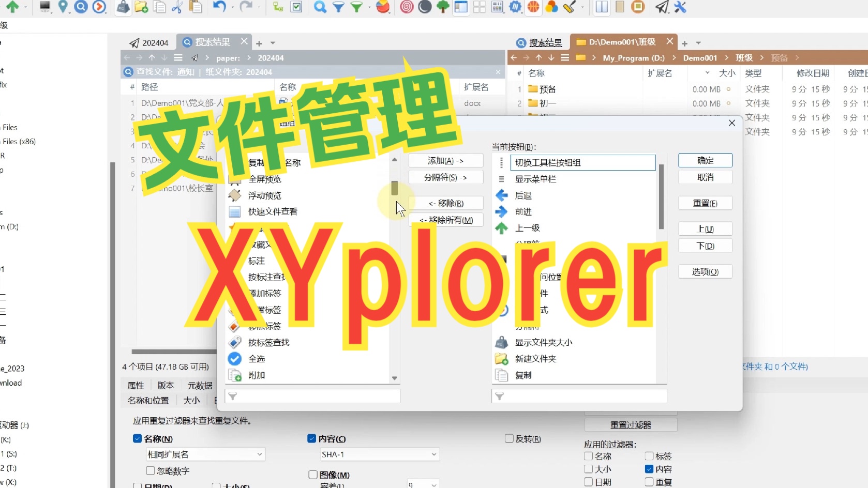
Task: Enable the 忽略数字 checkbox
Action: (x=149, y=471)
